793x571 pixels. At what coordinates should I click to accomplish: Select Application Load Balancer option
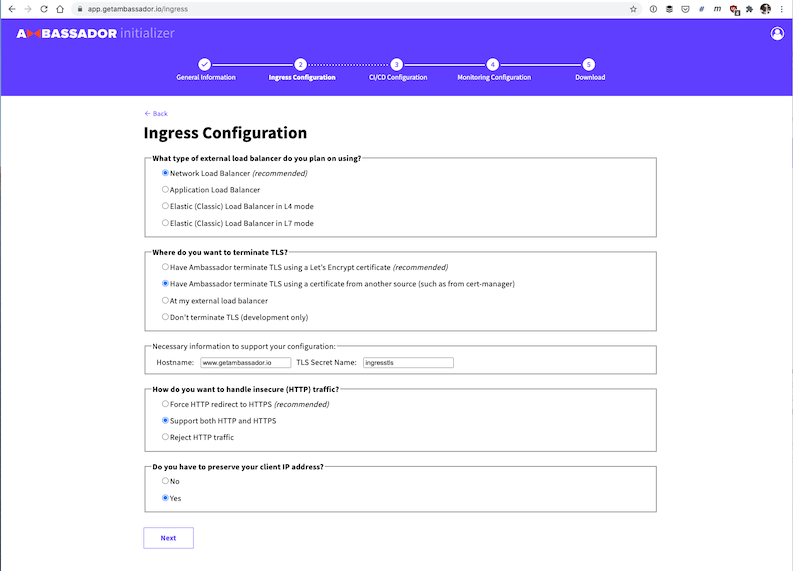pos(166,189)
